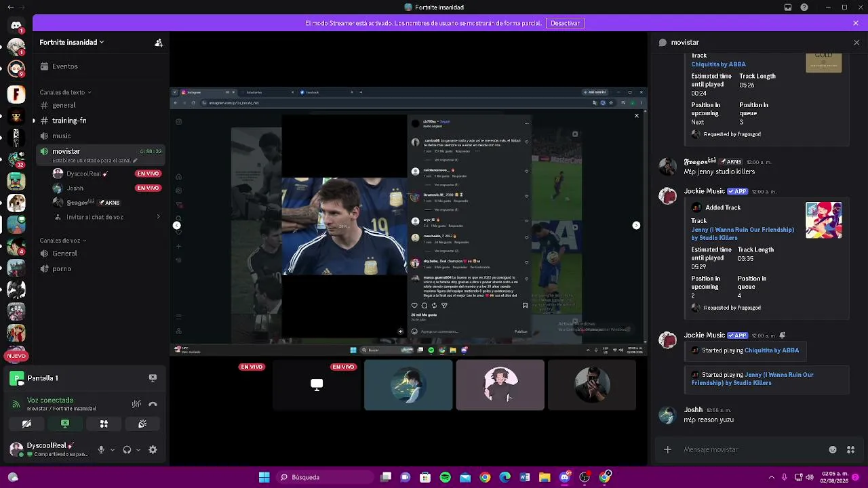Open headphone output options arrow
This screenshot has width=868, height=488.
[x=138, y=449]
